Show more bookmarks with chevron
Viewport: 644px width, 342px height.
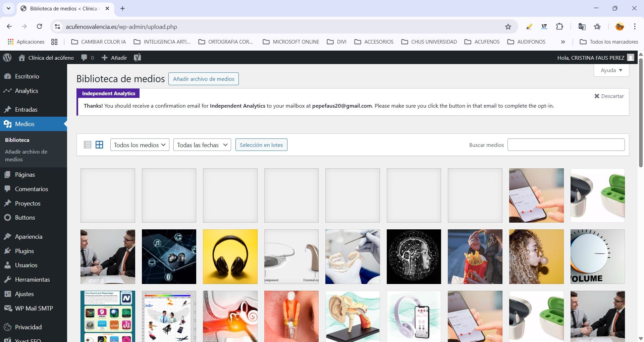(x=563, y=42)
